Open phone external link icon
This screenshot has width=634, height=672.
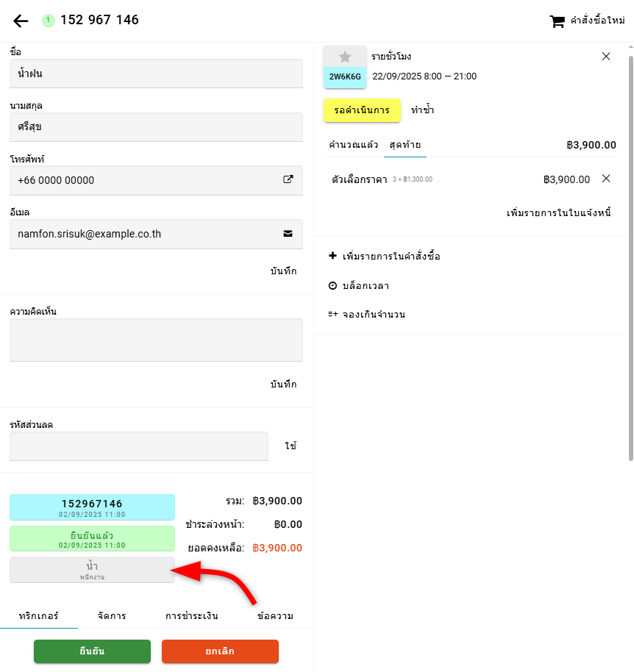(288, 179)
